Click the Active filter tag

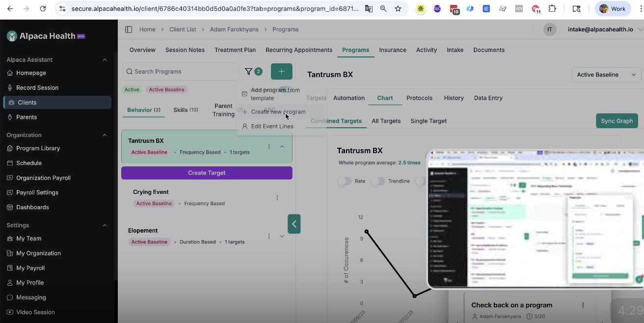(132, 90)
